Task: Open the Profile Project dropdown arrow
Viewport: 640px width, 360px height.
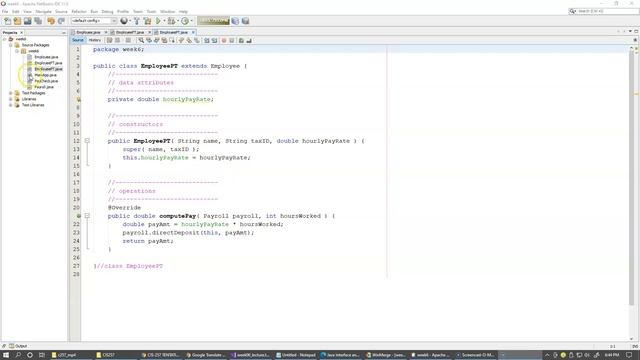Action: tap(191, 21)
